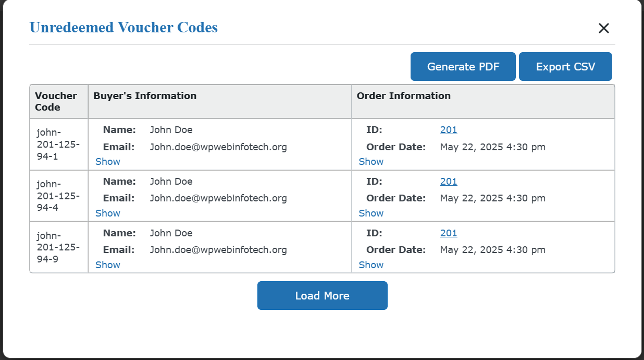Click the Order Information column header
The image size is (644, 360).
click(x=403, y=96)
